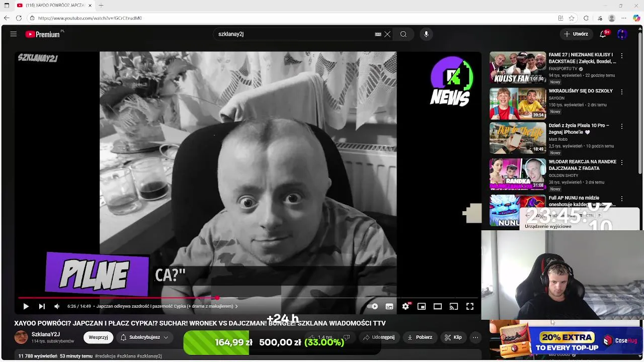644x362 pixels.
Task: Open tab actions menu icon
Action: click(7, 6)
